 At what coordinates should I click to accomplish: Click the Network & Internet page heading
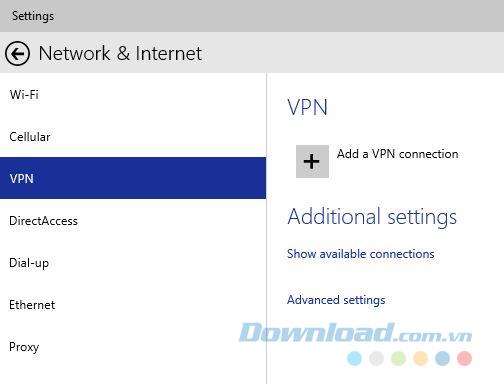(x=120, y=53)
